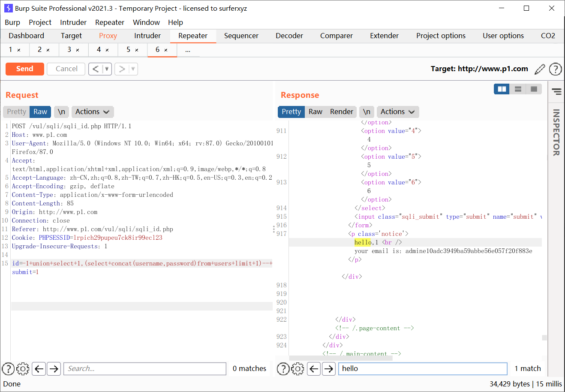Go back to previous request in history
Image resolution: width=565 pixels, height=392 pixels.
coord(96,69)
